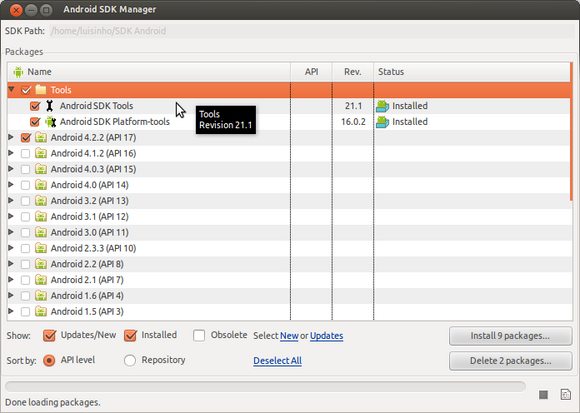580x413 pixels.
Task: Expand the Android 4.0.3 (API 15) node
Action: click(11, 169)
